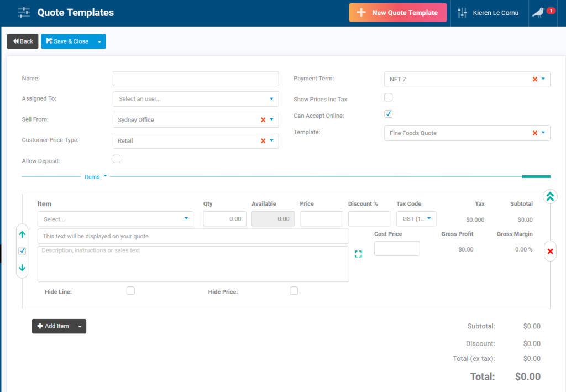Image resolution: width=566 pixels, height=392 pixels.
Task: Remove the line item with the red X icon
Action: [550, 251]
